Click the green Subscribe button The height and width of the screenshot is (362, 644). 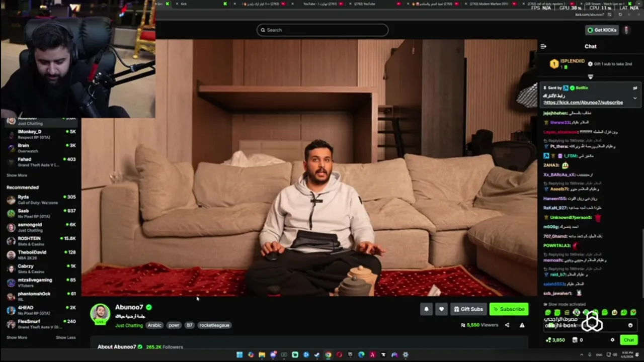point(509,309)
